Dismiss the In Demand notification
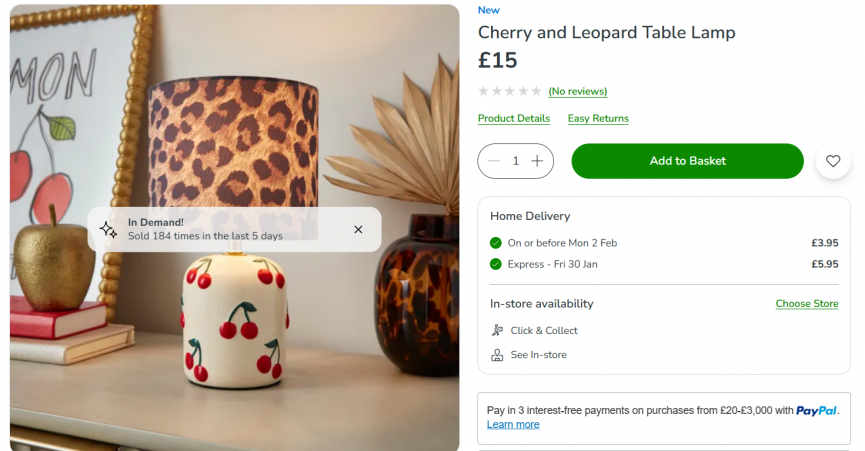Screen dimensions: 865x451 click(358, 230)
